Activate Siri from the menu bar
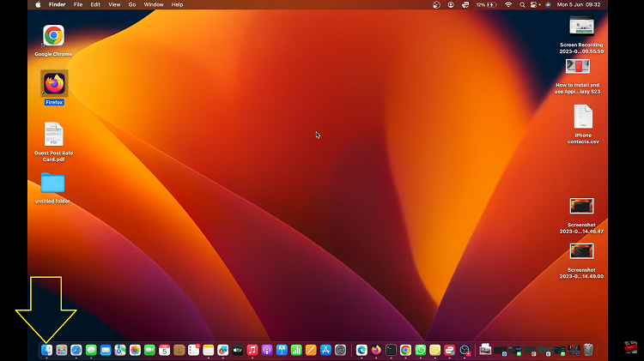644x361 pixels. point(548,4)
